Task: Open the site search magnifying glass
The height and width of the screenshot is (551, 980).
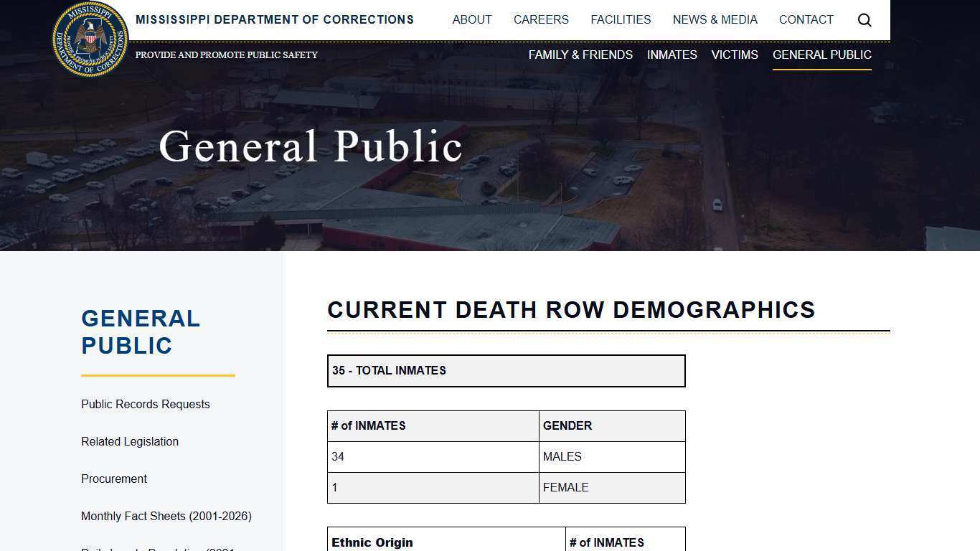Action: pos(864,19)
